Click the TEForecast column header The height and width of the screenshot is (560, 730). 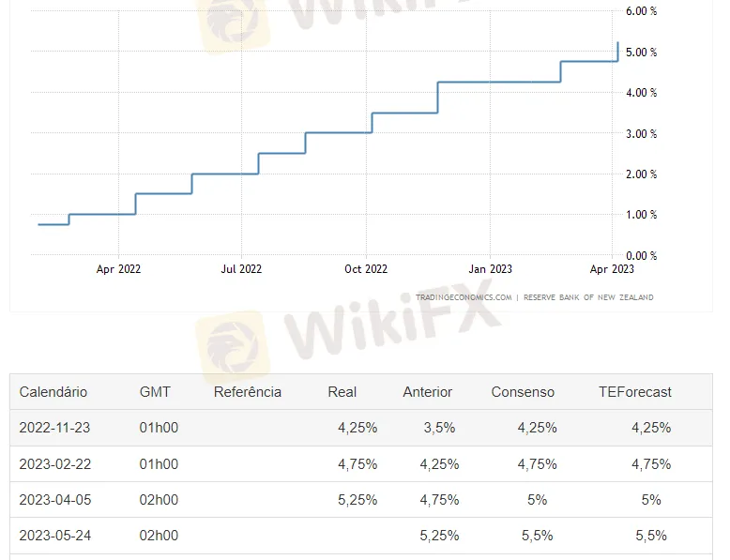point(635,392)
